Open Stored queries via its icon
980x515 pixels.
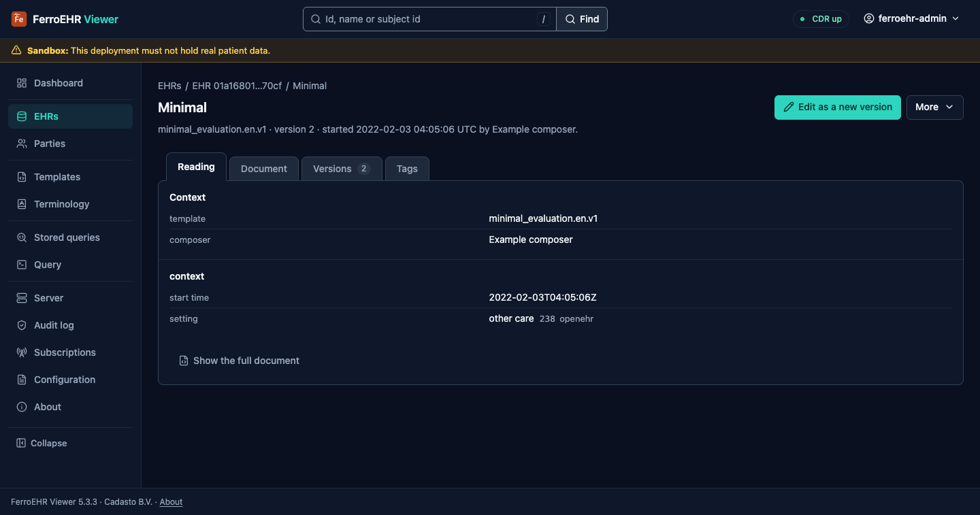coord(22,237)
